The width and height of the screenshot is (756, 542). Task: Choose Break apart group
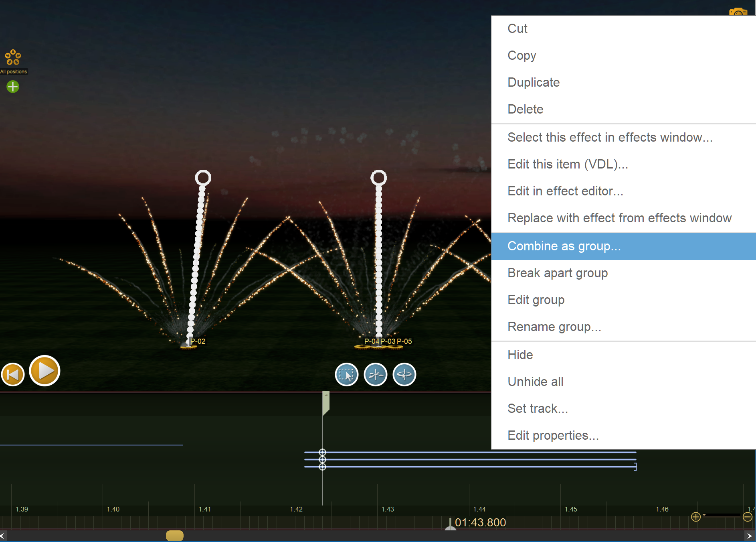pos(624,273)
